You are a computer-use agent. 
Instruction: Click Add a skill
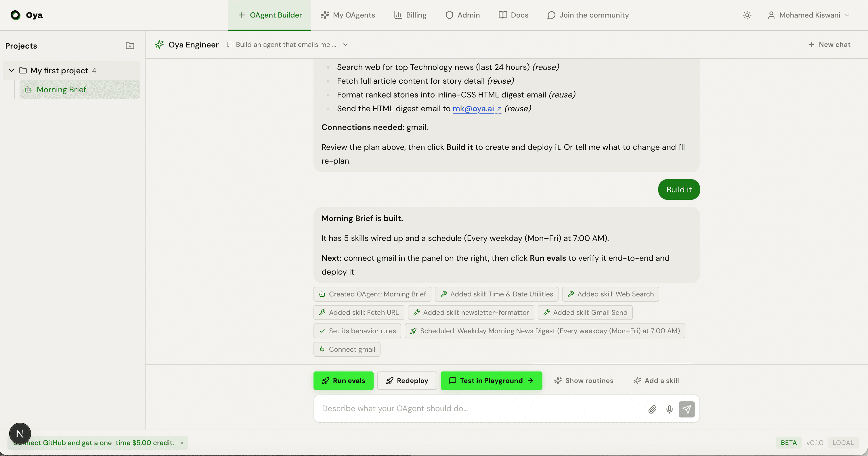[x=656, y=381]
